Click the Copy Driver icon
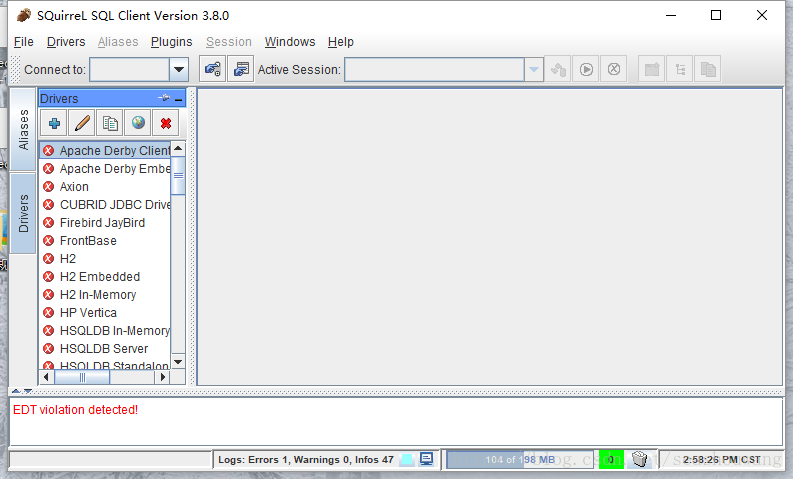The image size is (793, 479). pyautogui.click(x=110, y=123)
